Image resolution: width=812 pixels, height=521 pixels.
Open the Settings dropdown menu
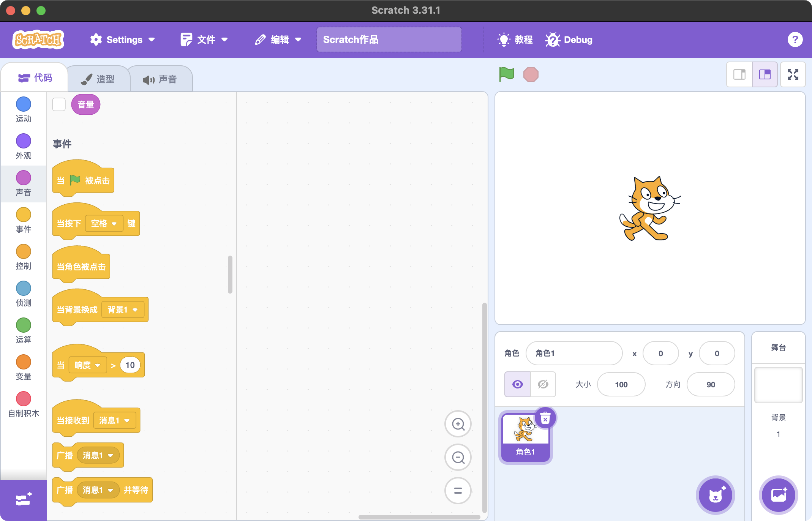[x=123, y=39]
